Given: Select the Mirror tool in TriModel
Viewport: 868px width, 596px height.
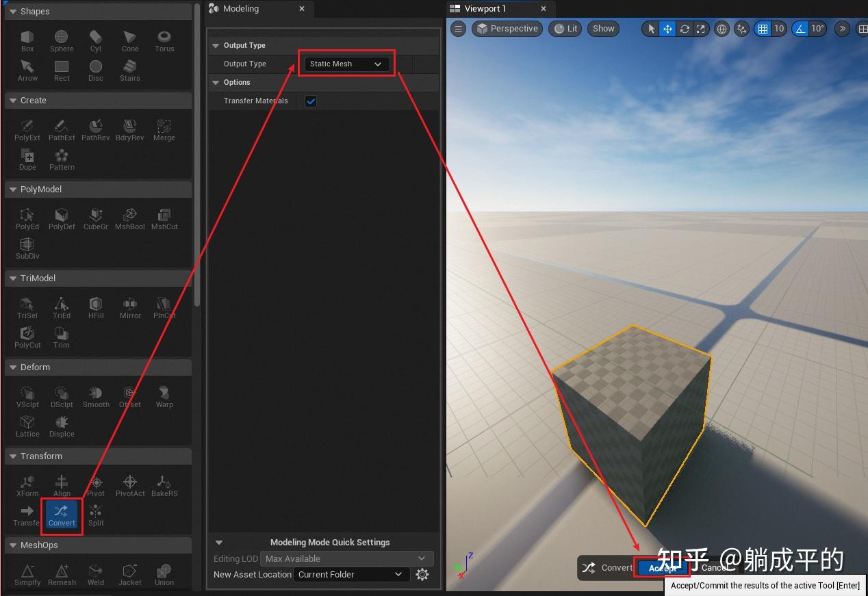Looking at the screenshot, I should tap(130, 307).
